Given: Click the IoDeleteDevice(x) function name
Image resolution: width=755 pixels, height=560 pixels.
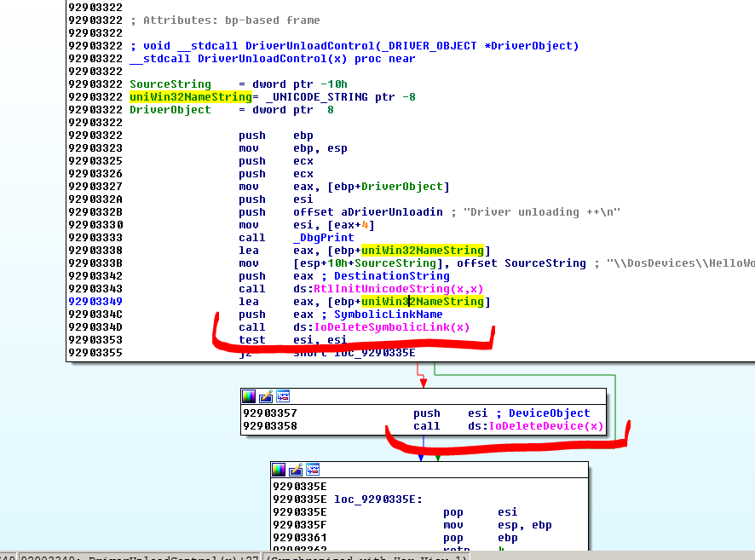Looking at the screenshot, I should 545,426.
